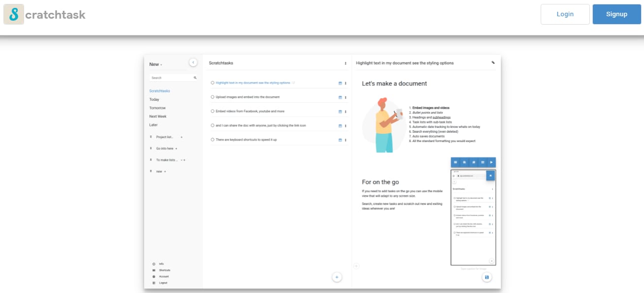Expand the 'new' sidebar group
Image resolution: width=644 pixels, height=293 pixels.
tap(151, 171)
